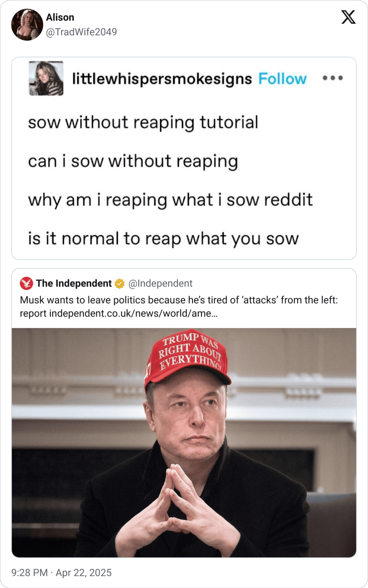Open the littlewhispersmokesigns username
Screen dimensions: 368x588
tap(162, 79)
